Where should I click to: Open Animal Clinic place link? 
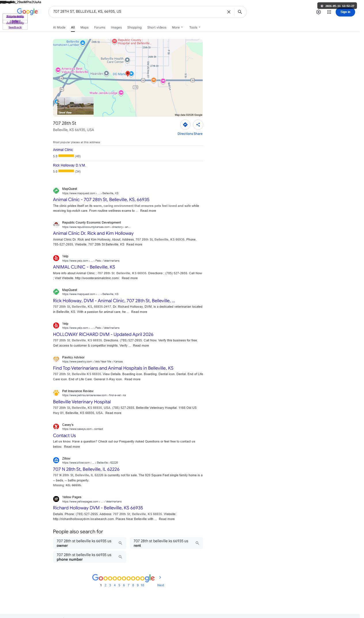[x=63, y=150]
